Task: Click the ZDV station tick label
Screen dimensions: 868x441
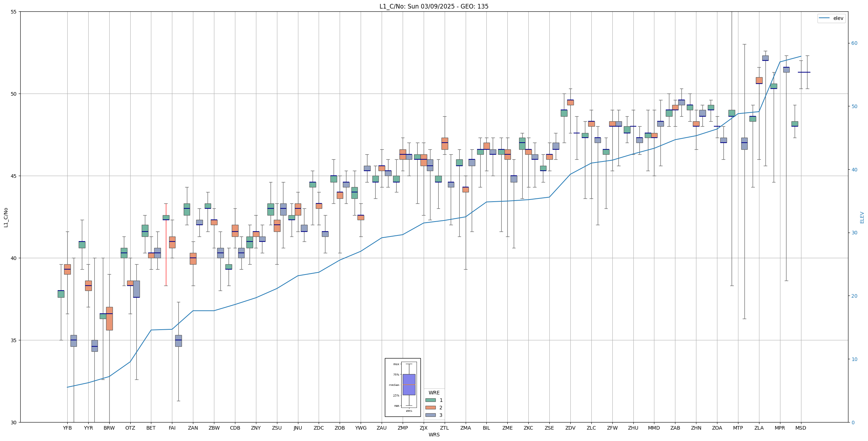Action: pyautogui.click(x=570, y=428)
